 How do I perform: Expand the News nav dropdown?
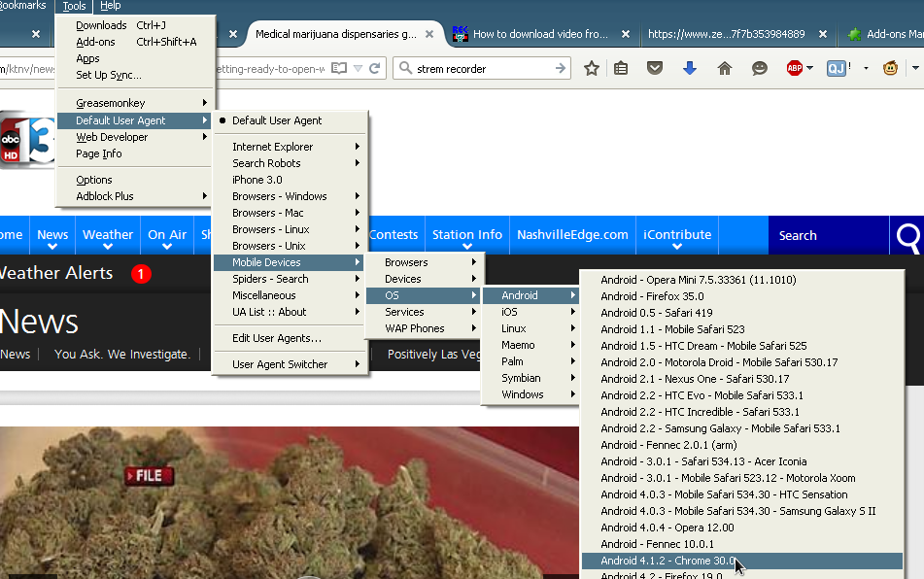52,247
